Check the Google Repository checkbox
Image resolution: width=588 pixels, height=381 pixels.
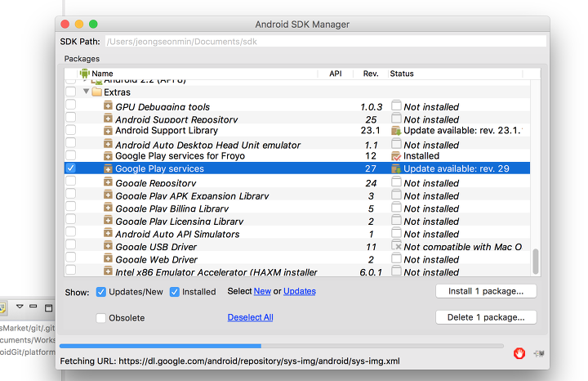tap(70, 181)
